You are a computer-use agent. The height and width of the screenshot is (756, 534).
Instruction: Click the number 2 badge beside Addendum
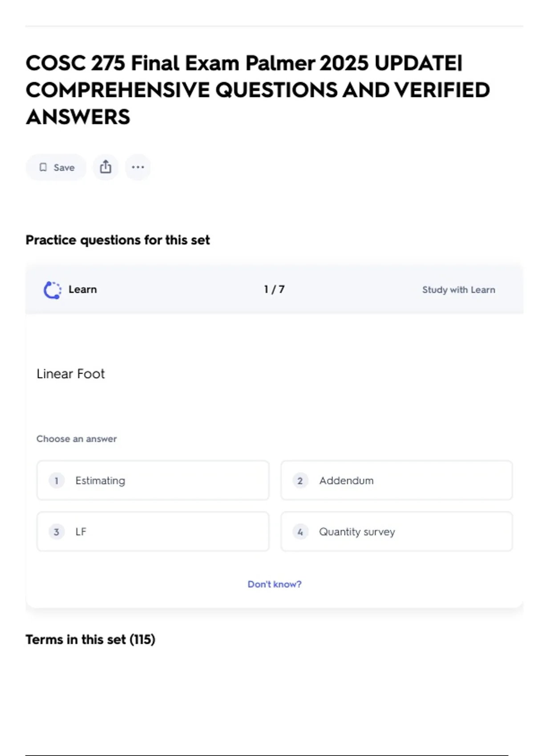click(x=300, y=481)
